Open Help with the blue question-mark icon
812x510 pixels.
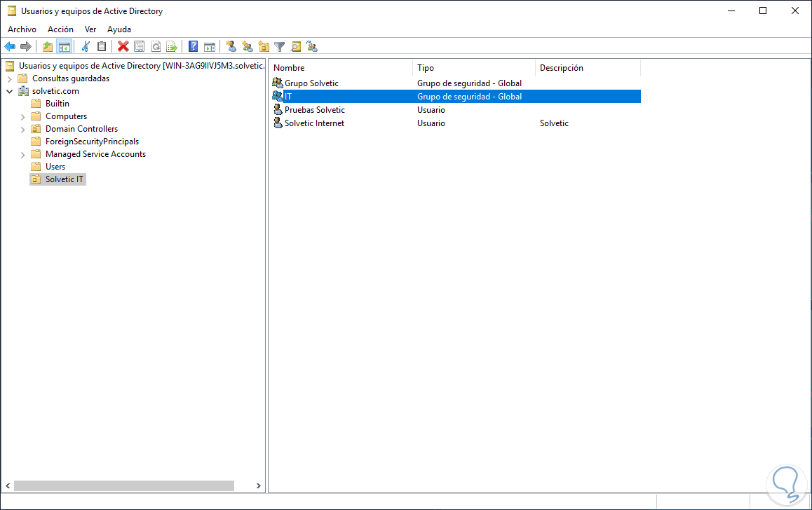pyautogui.click(x=193, y=46)
